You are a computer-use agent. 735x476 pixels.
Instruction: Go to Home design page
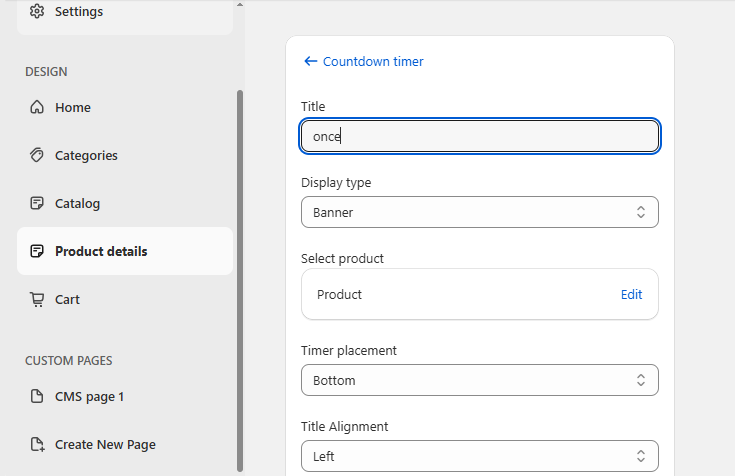pyautogui.click(x=125, y=107)
